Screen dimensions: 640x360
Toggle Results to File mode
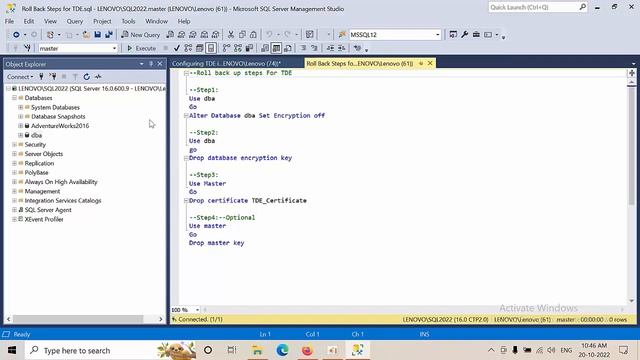[288, 48]
